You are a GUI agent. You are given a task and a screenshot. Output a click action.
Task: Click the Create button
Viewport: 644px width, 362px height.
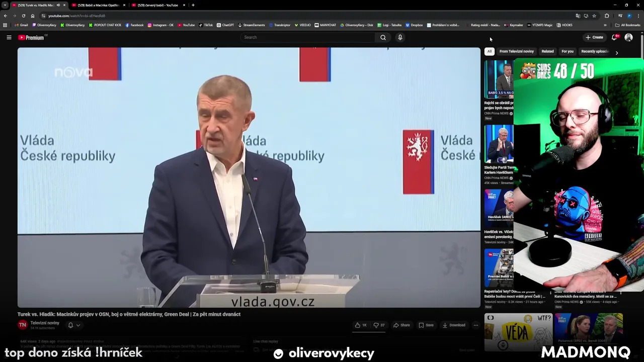(x=594, y=37)
